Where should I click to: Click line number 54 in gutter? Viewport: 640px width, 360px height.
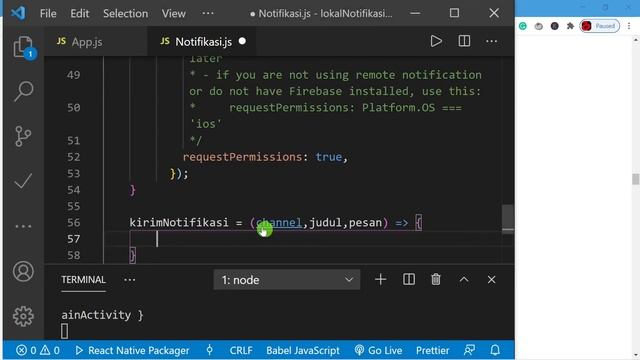[x=73, y=190]
